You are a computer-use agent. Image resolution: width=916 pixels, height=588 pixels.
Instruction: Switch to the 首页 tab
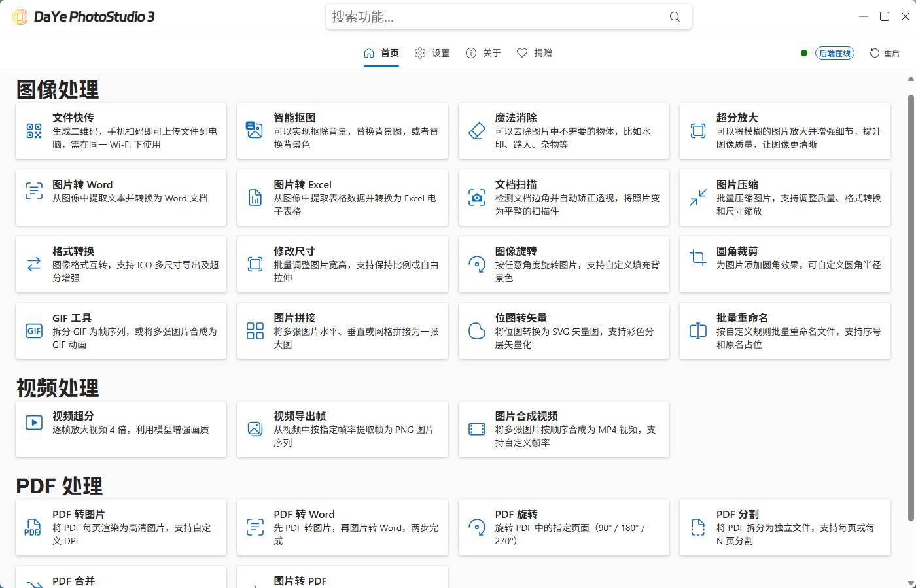pyautogui.click(x=381, y=53)
